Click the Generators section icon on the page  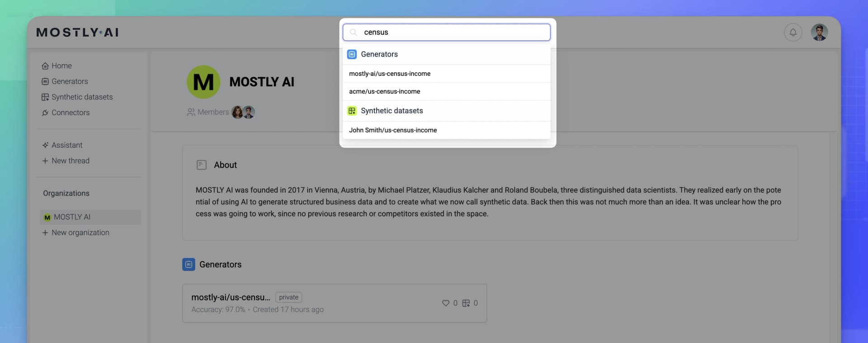coord(189,264)
